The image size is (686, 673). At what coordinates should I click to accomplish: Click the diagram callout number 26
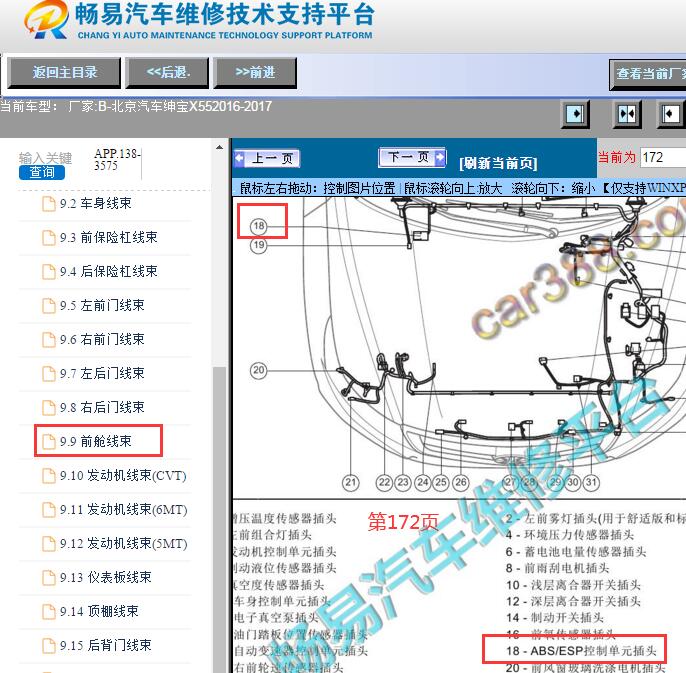click(x=460, y=483)
